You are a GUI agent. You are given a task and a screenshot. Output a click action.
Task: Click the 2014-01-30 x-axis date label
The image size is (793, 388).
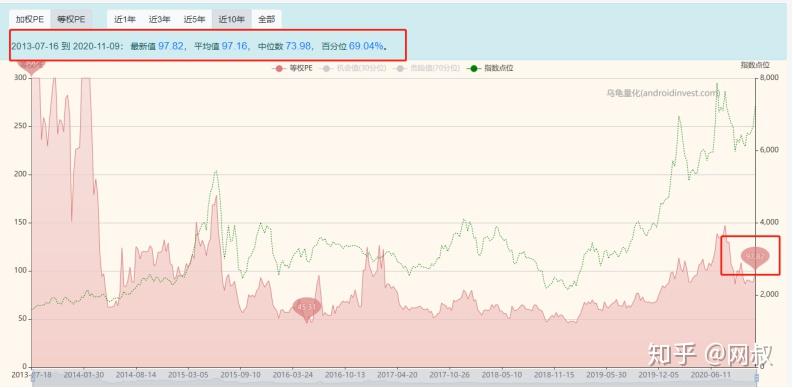(x=84, y=375)
